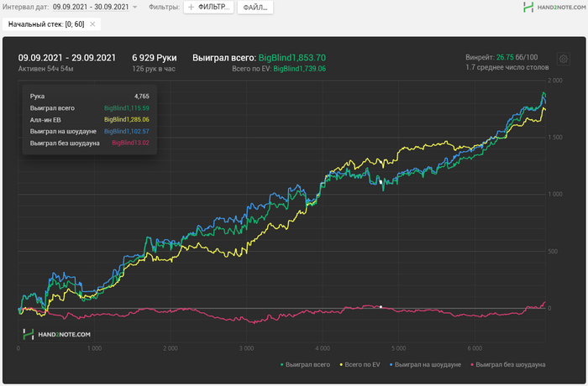Image resolution: width=588 pixels, height=386 pixels.
Task: Select the y-axis label 1 500
Action: pyautogui.click(x=555, y=137)
